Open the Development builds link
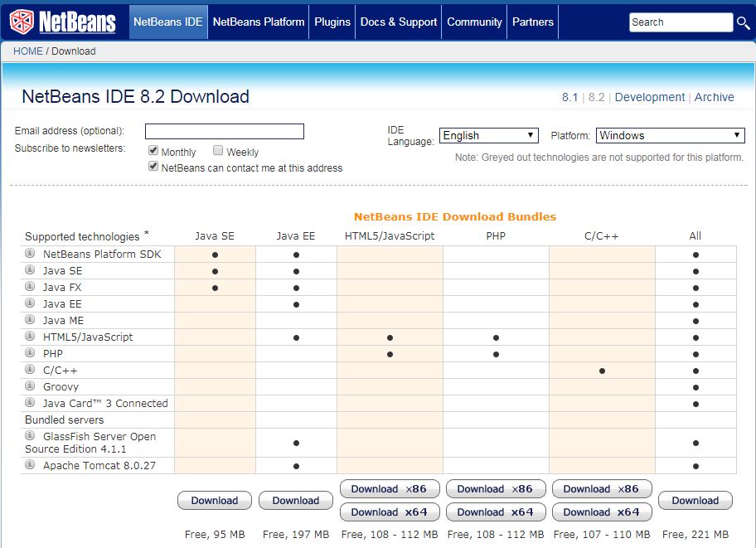The width and height of the screenshot is (756, 548). pos(650,98)
